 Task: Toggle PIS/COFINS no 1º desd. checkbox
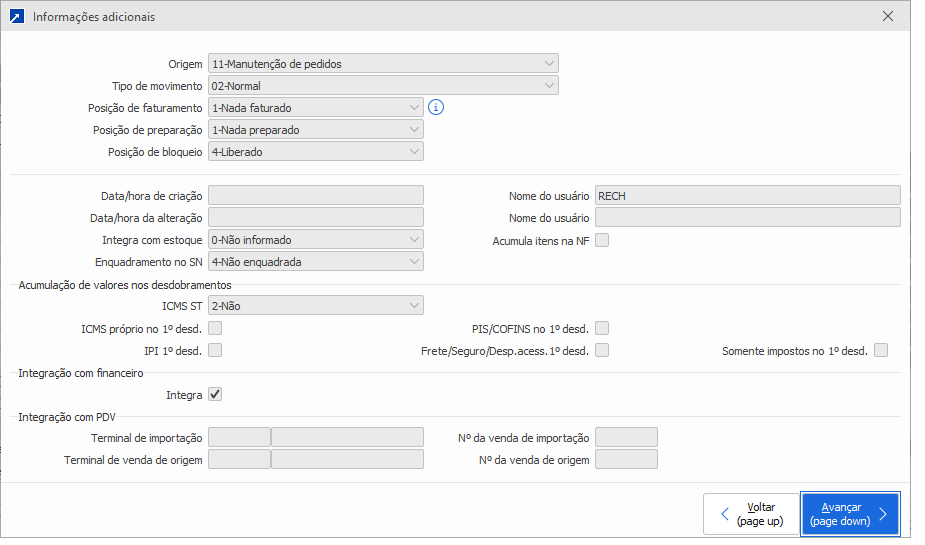tap(602, 328)
